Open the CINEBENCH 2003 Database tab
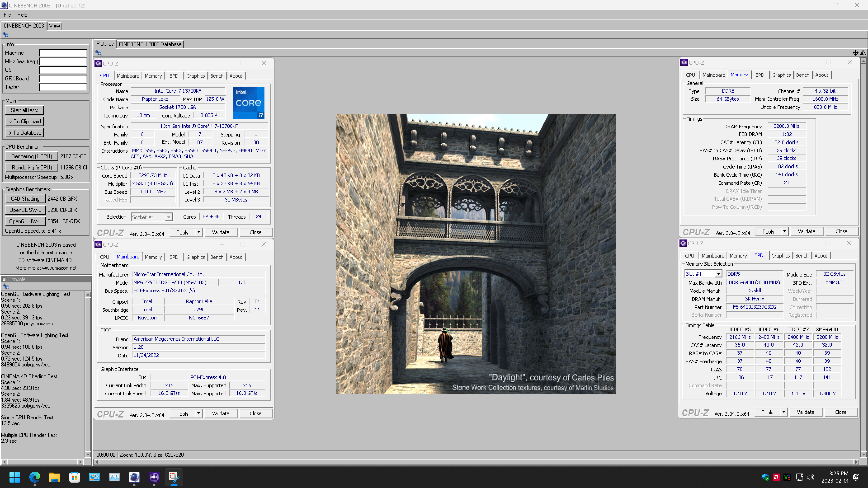The width and height of the screenshot is (868, 488). tap(150, 44)
